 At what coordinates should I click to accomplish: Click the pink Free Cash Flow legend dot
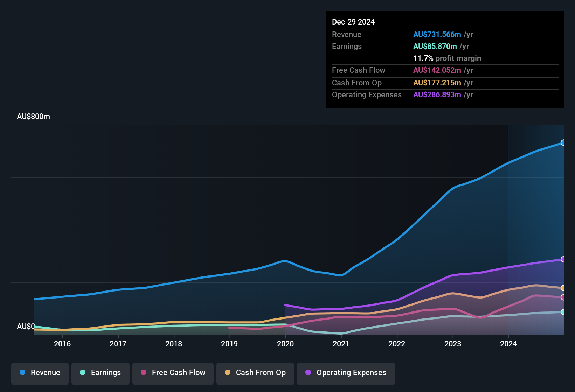tap(143, 373)
